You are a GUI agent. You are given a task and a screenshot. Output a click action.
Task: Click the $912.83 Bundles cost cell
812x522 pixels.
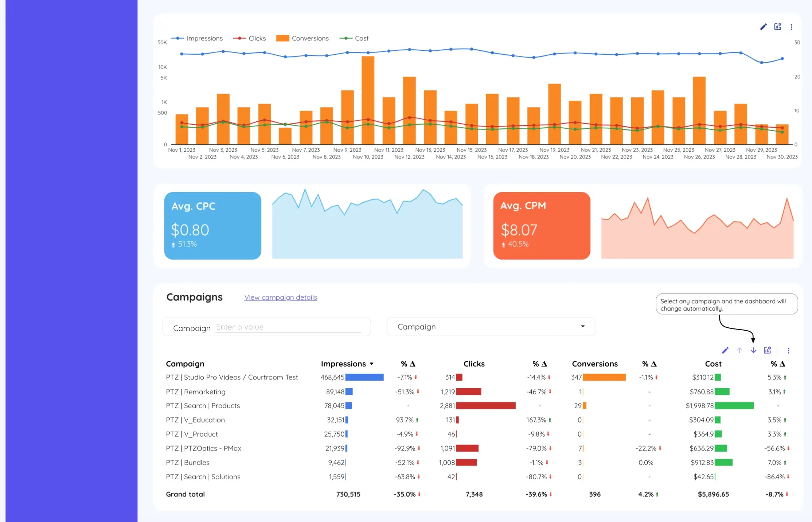click(702, 463)
